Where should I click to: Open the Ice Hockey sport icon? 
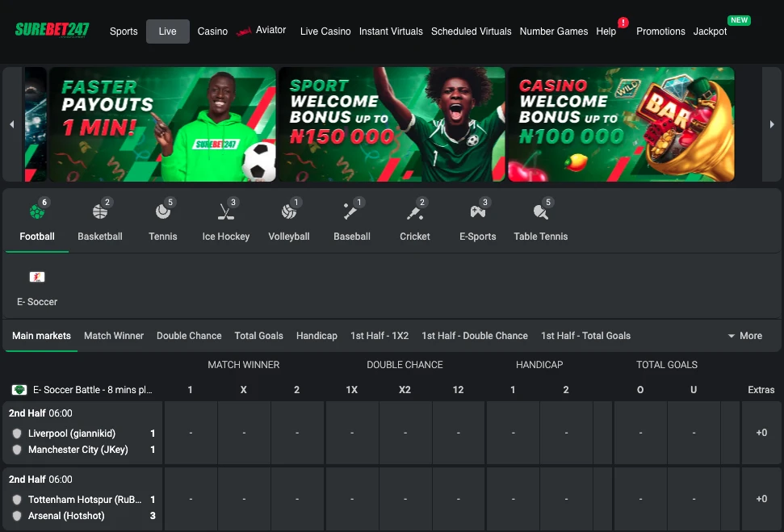[226, 212]
